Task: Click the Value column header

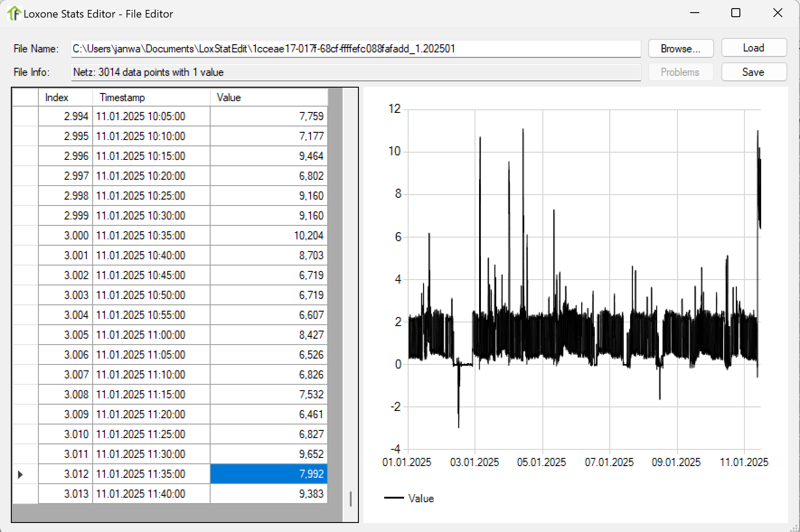Action: (268, 98)
